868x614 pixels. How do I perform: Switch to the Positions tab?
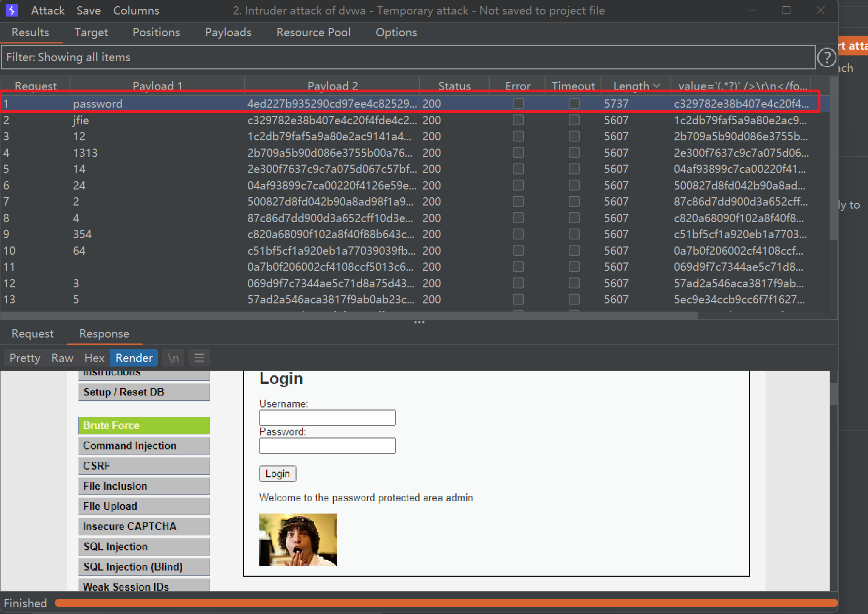[156, 32]
